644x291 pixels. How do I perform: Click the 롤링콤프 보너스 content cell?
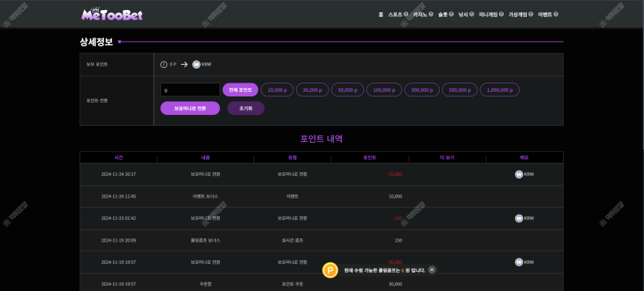[x=205, y=241]
